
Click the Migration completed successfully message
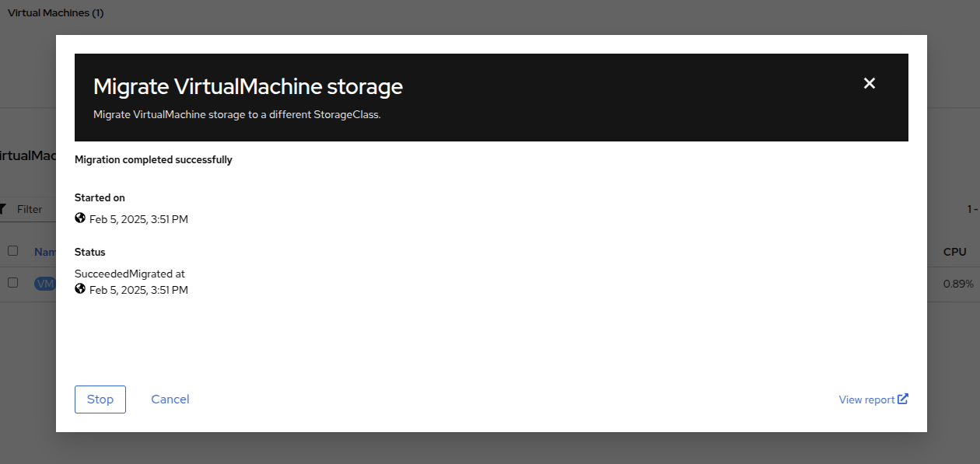153,160
